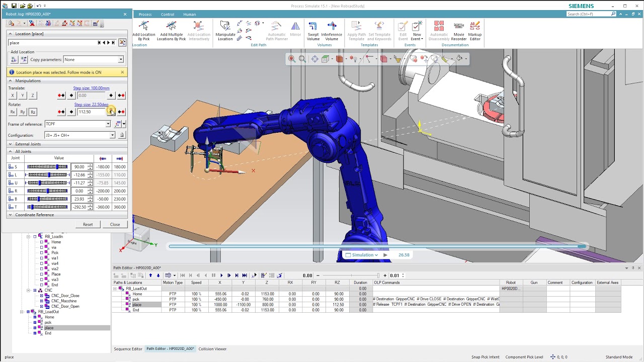Screen dimensions: 644x362
Task: Click the view center crosshair icon
Action: click(x=314, y=59)
